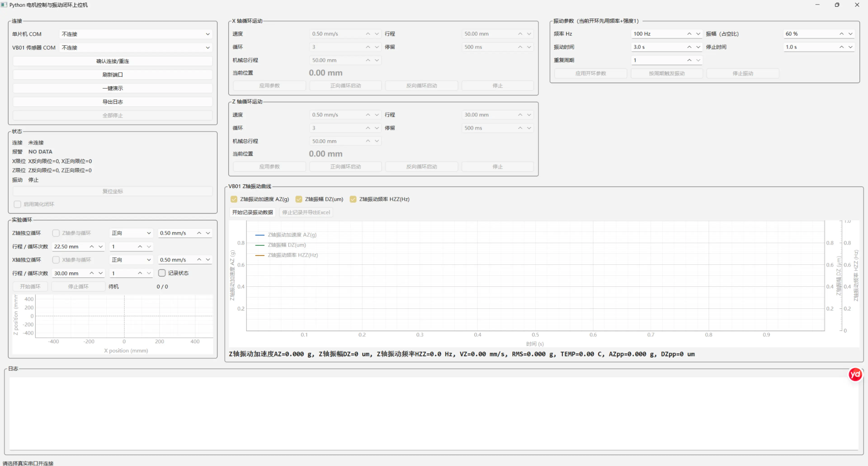Click 停止循环 button
The height and width of the screenshot is (466, 868).
click(x=78, y=287)
